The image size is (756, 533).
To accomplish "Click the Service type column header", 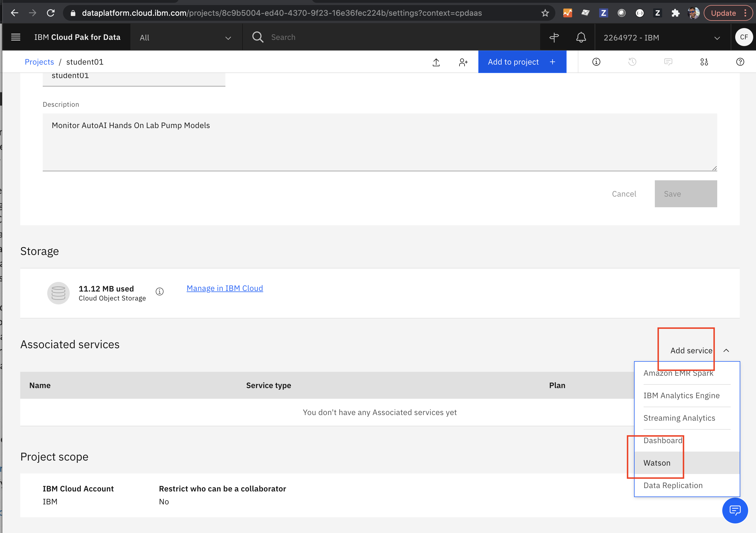I will (268, 385).
